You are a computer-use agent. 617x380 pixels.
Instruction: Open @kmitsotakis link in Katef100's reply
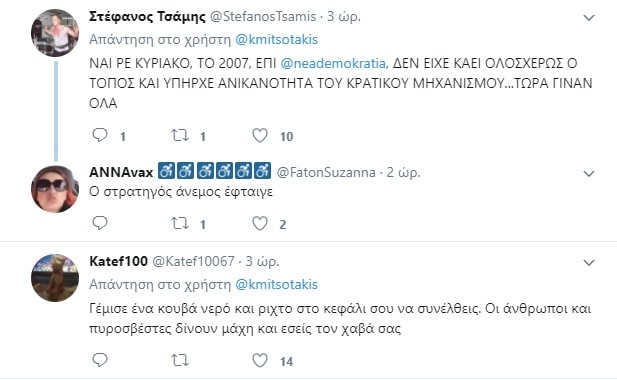point(276,284)
